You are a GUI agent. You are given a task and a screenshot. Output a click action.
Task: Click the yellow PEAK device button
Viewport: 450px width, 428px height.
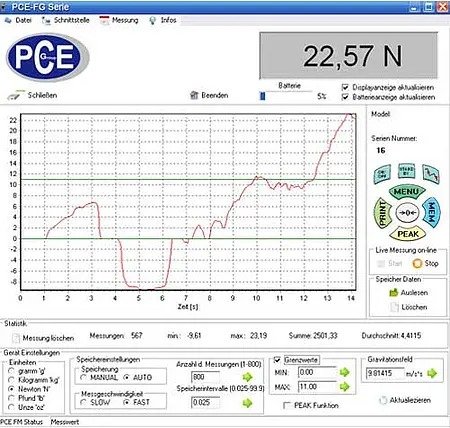click(x=408, y=234)
